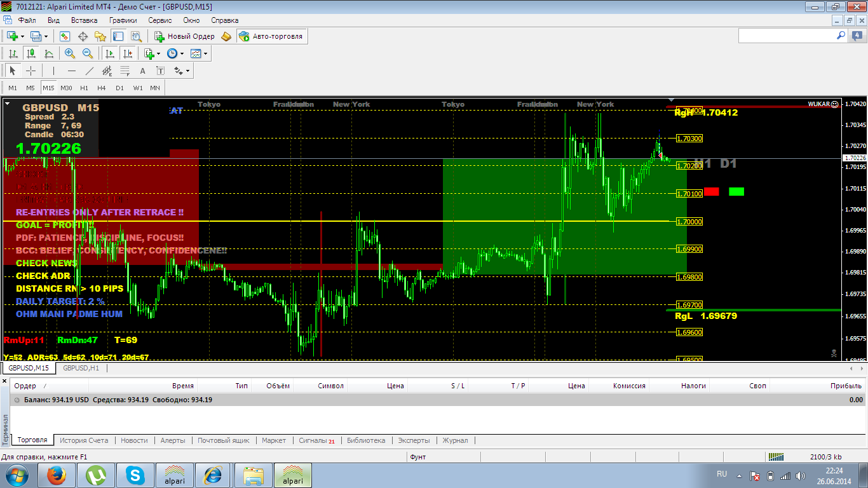Select the Text Label tool
Image resolution: width=868 pixels, height=488 pixels.
click(x=160, y=71)
